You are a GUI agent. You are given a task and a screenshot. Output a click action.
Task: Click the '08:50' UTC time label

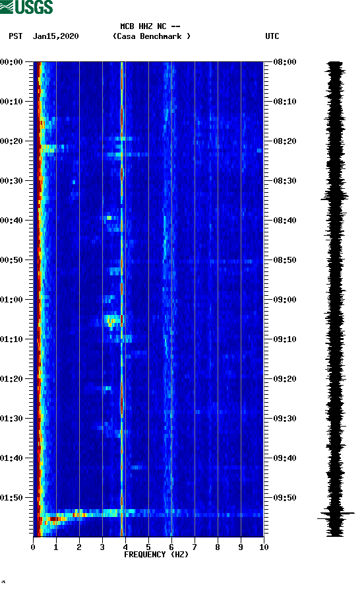pos(285,260)
